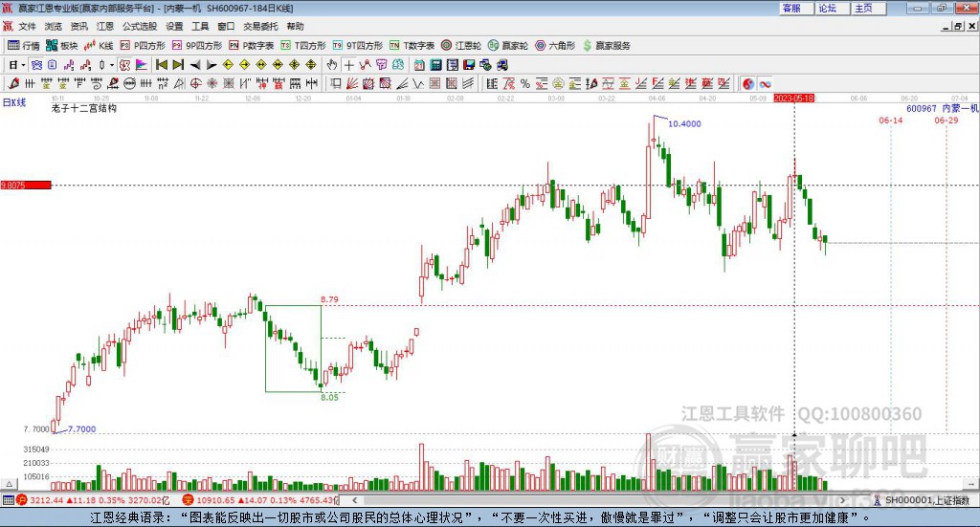The height and width of the screenshot is (527, 980).
Task: Select the hand pan tool
Action: pyautogui.click(x=332, y=65)
